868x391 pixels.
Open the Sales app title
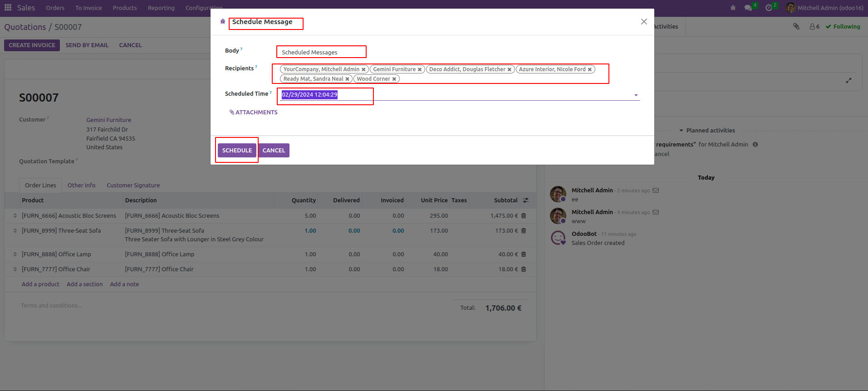point(26,8)
